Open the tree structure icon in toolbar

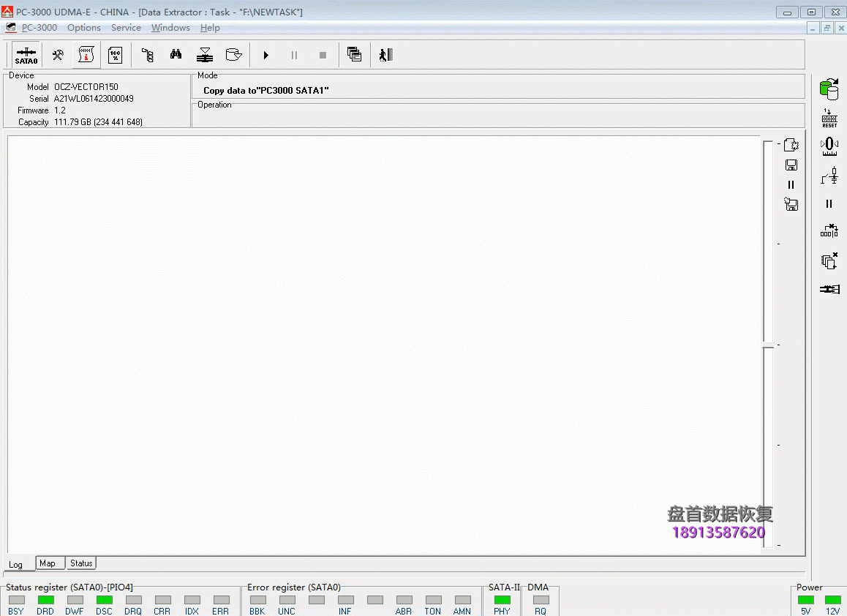click(x=147, y=55)
